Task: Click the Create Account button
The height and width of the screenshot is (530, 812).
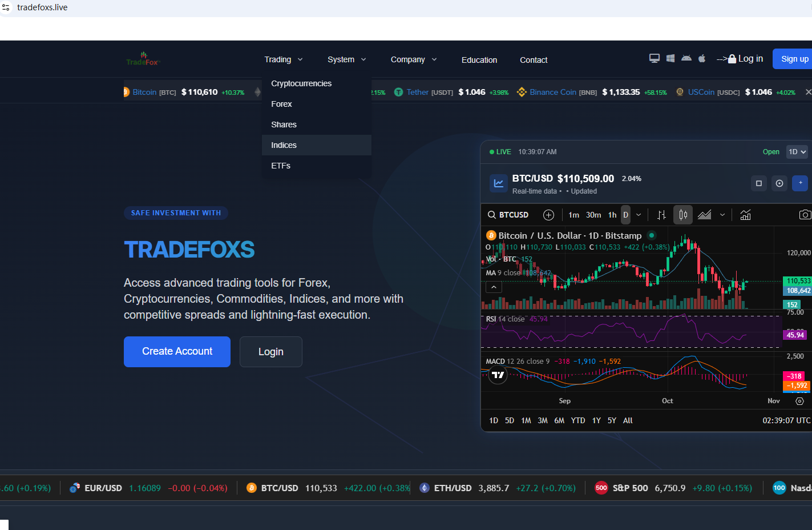Action: pyautogui.click(x=177, y=351)
